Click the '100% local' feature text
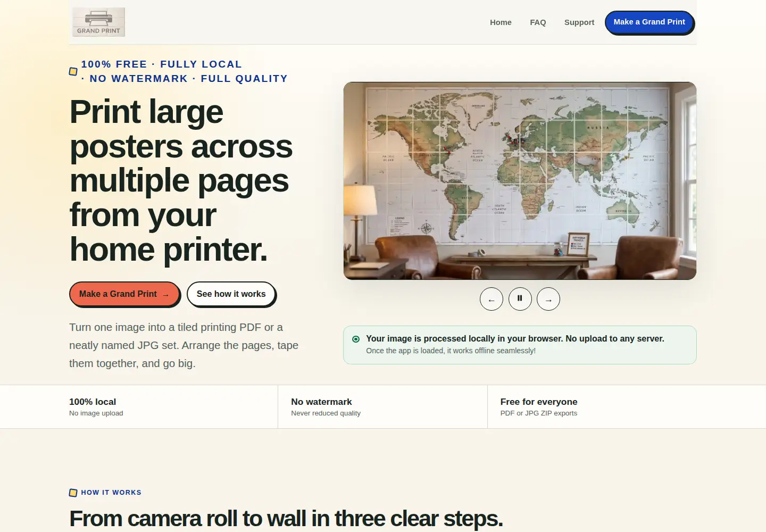This screenshot has width=766, height=532. 93,402
